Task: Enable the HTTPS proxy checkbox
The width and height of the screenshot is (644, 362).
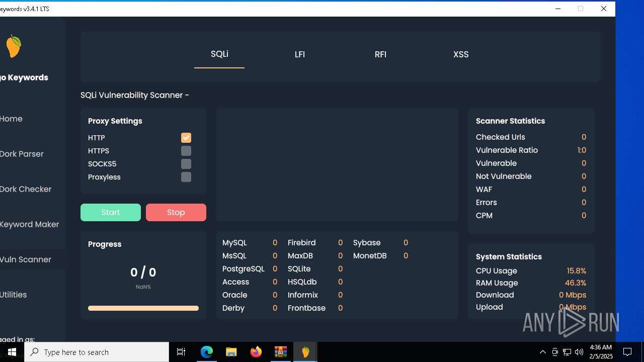Action: [x=186, y=151]
